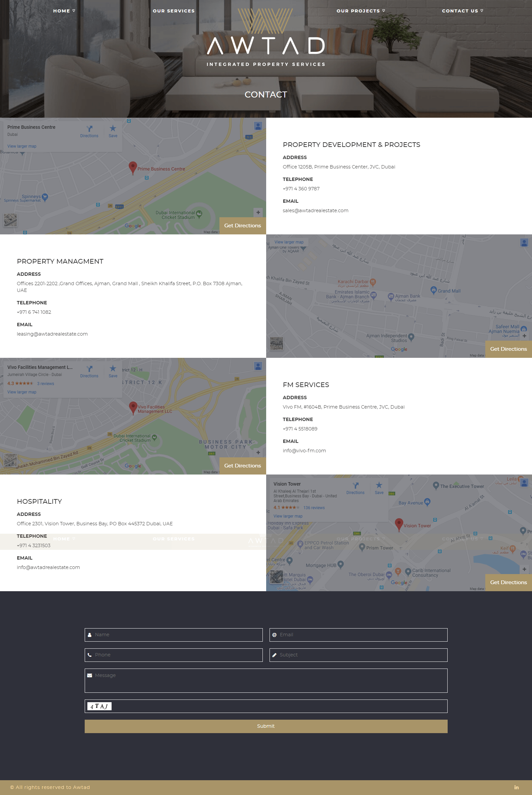Open the OUR PROJECTS menu
Image resolution: width=532 pixels, height=795 pixels.
358,11
